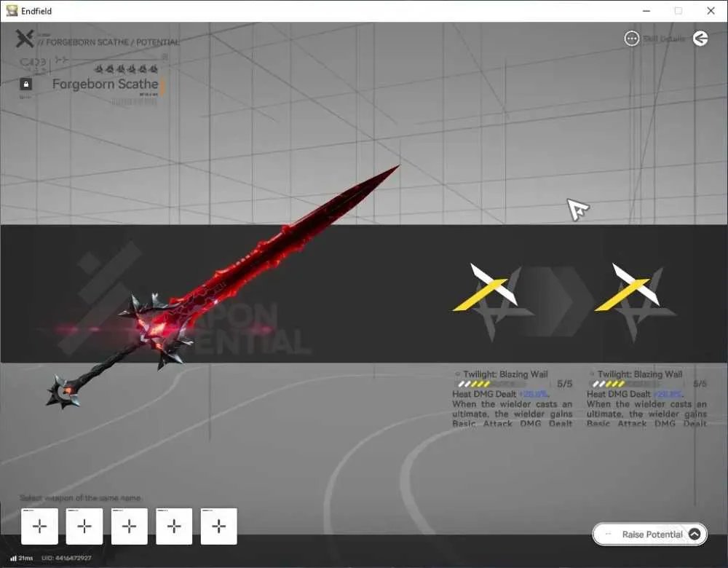Click the right skill's 5/5 level text
This screenshot has width=728, height=568.
700,384
